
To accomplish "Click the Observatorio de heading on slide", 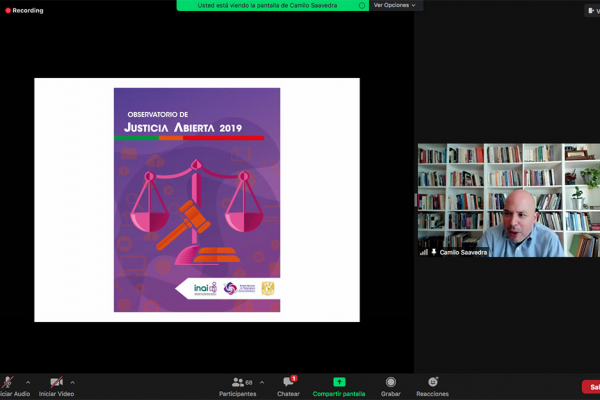I will tap(158, 114).
